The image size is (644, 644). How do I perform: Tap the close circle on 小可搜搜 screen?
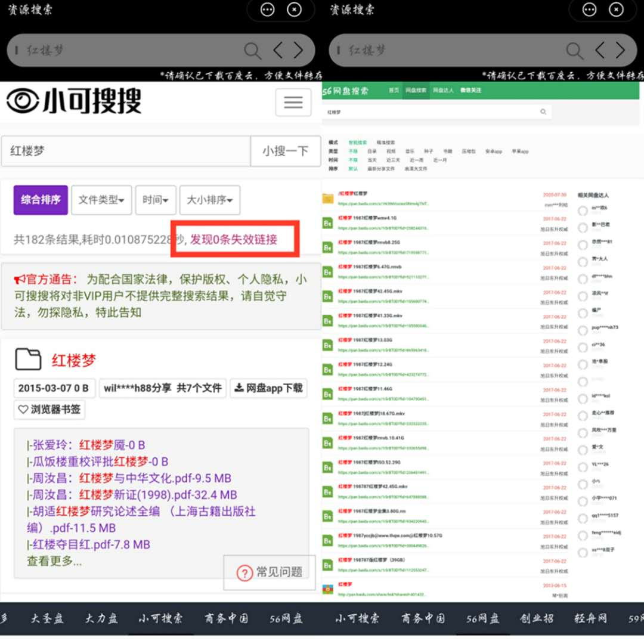[x=294, y=10]
